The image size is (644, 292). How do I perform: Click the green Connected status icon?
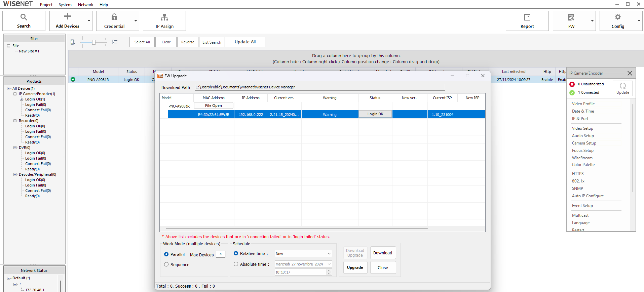[572, 93]
